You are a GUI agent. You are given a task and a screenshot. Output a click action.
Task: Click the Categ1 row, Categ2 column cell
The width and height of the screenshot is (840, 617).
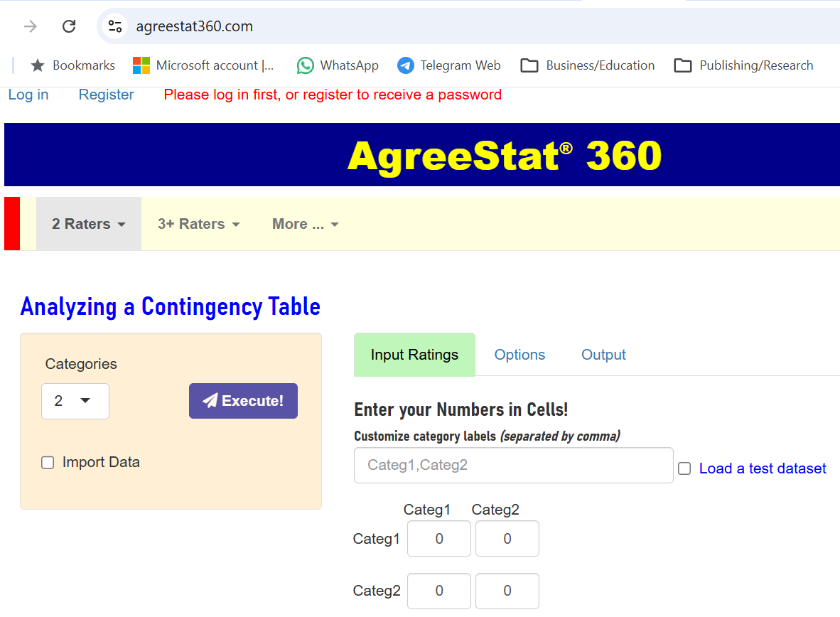pos(507,539)
